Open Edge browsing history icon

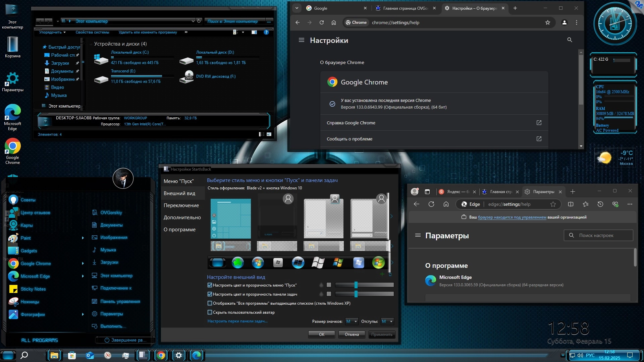600,204
